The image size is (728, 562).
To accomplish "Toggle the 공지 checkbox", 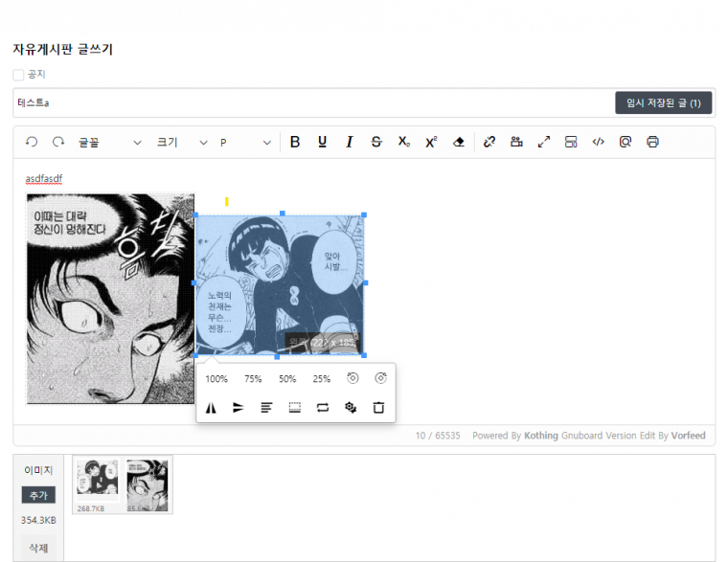I will point(18,74).
